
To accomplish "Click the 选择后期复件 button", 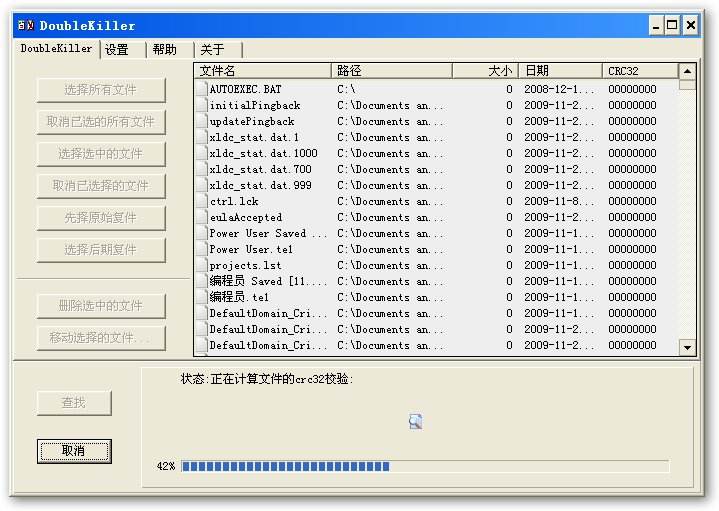I will pyautogui.click(x=101, y=250).
